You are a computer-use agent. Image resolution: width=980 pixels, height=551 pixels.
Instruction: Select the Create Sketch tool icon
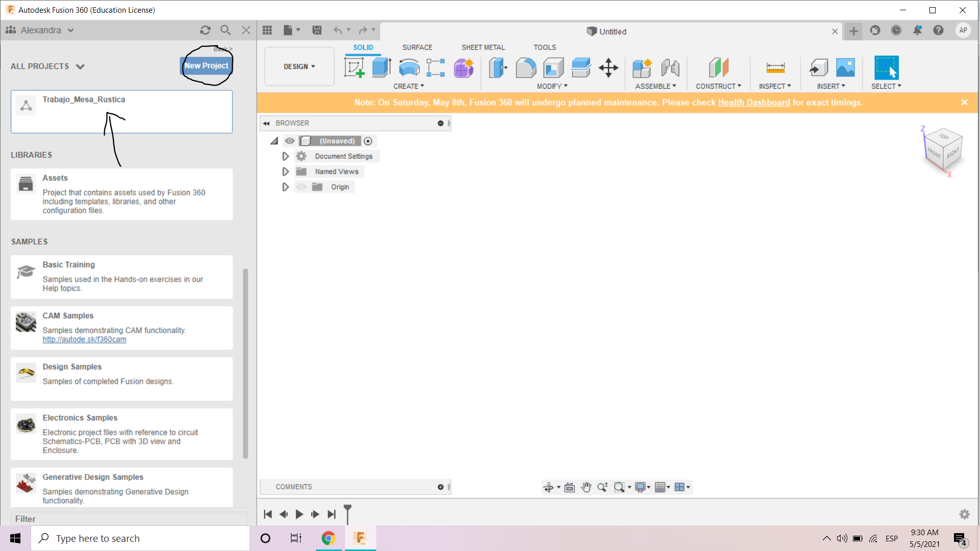pyautogui.click(x=354, y=67)
